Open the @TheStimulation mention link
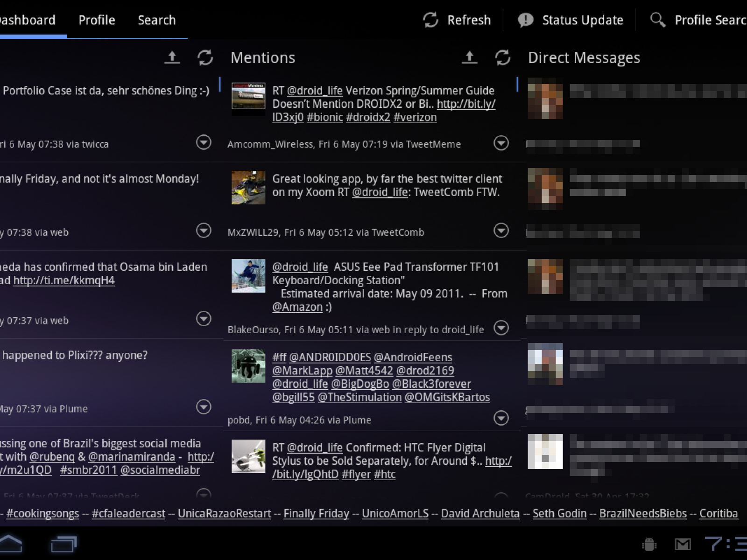 (x=359, y=398)
